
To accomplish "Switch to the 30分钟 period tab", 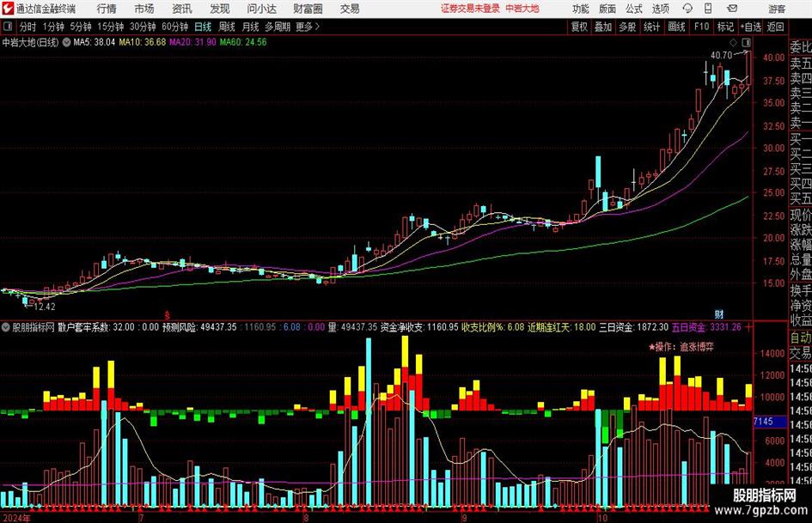I will tap(143, 27).
